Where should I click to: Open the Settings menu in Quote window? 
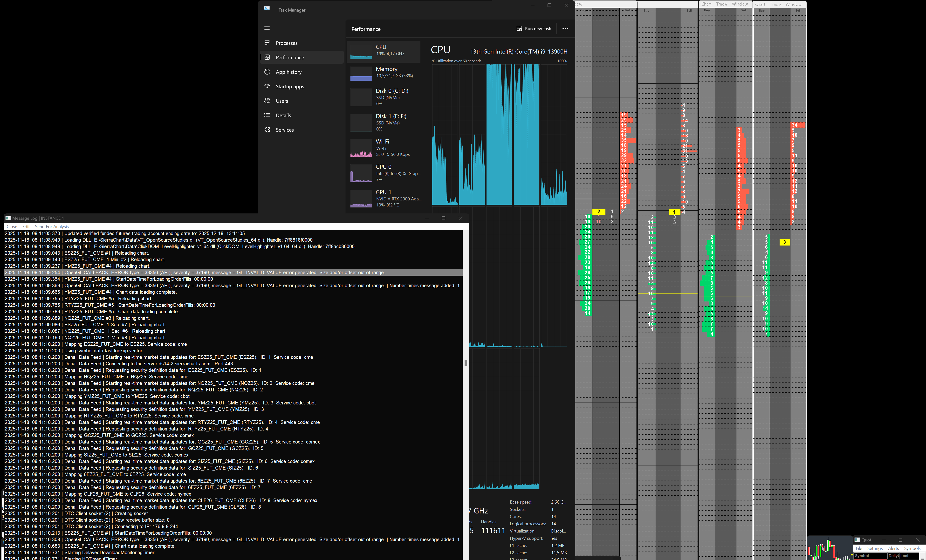(x=875, y=548)
